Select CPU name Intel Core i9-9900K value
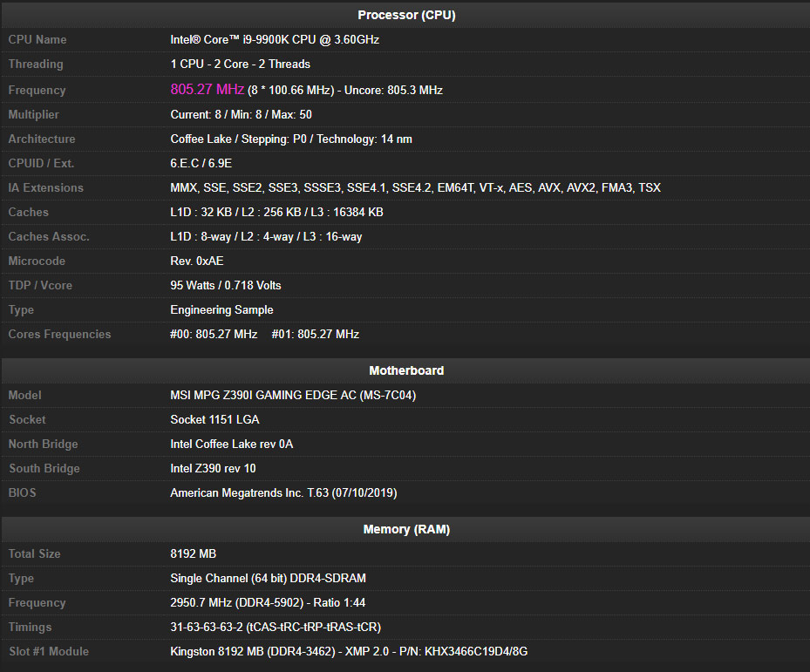This screenshot has width=810, height=672. [275, 40]
